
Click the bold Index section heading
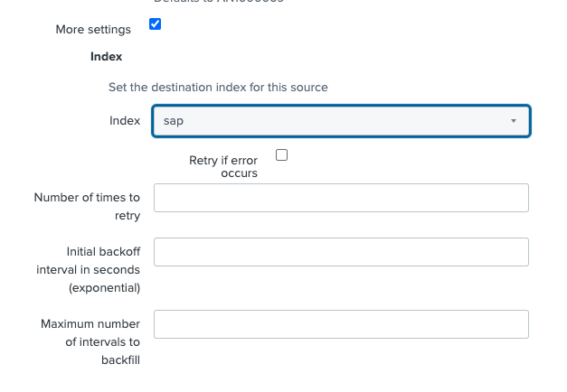click(x=106, y=56)
